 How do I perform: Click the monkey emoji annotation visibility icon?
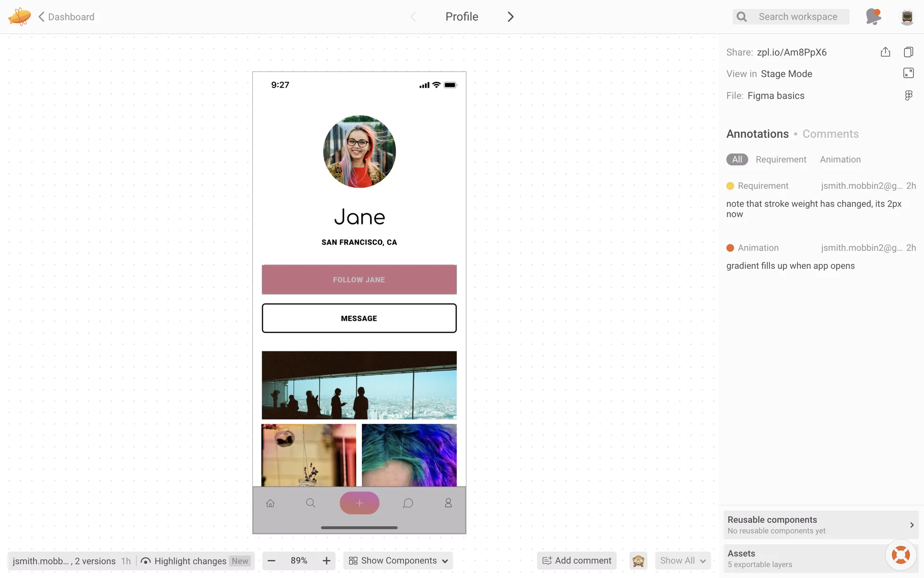pos(638,561)
